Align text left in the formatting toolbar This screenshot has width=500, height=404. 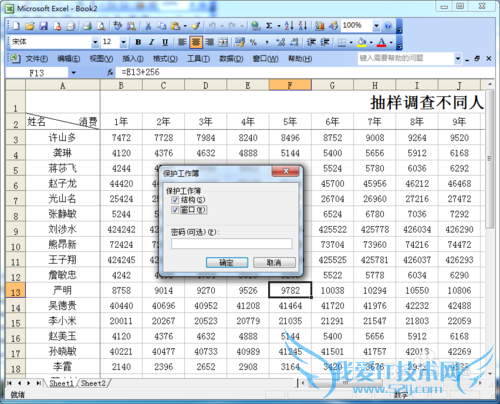182,42
